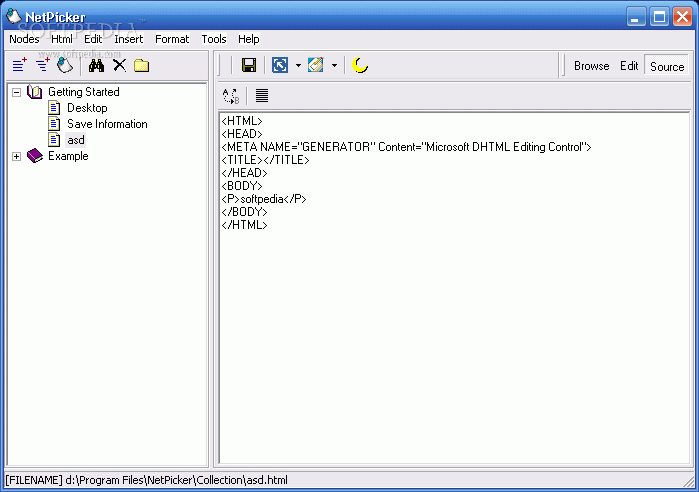Select the Desktop tree item
The height and width of the screenshot is (492, 699).
(x=87, y=108)
